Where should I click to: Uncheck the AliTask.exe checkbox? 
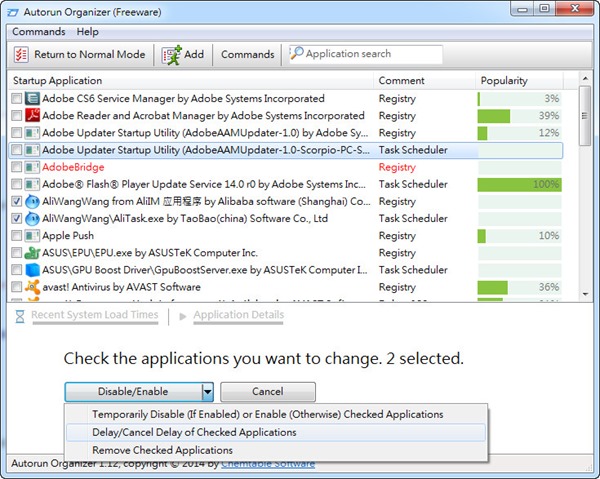(16, 218)
